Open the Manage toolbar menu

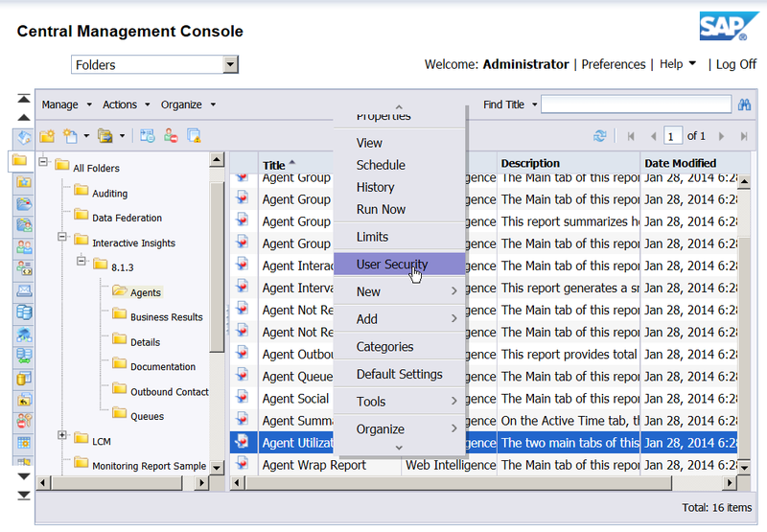(x=66, y=104)
